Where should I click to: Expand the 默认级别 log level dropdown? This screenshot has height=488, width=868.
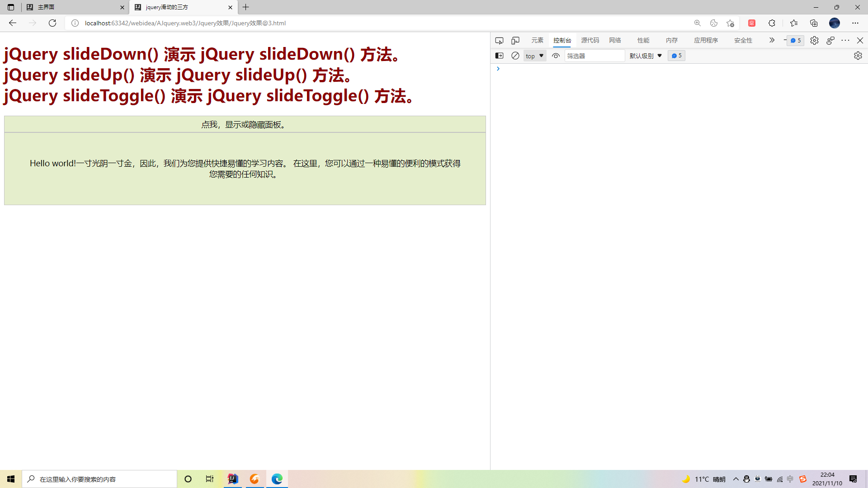click(646, 56)
